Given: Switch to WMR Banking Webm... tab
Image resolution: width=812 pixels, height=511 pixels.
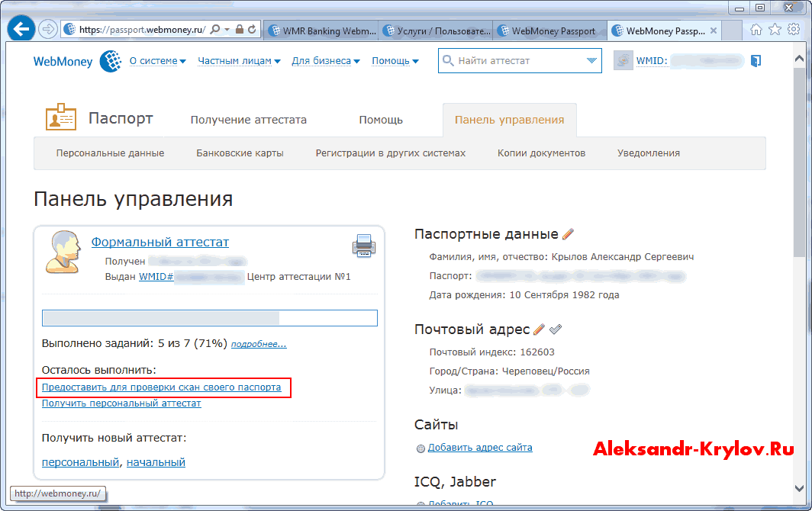Looking at the screenshot, I should click(x=321, y=31).
